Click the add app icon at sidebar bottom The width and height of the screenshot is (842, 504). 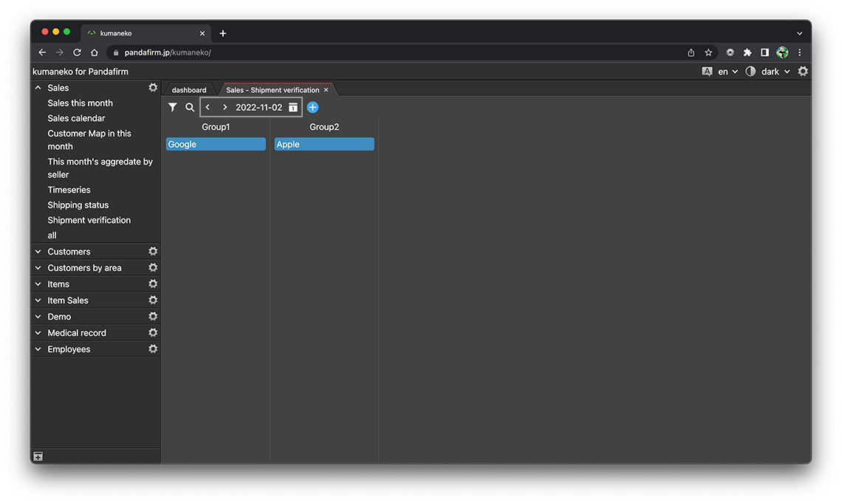pyautogui.click(x=38, y=457)
